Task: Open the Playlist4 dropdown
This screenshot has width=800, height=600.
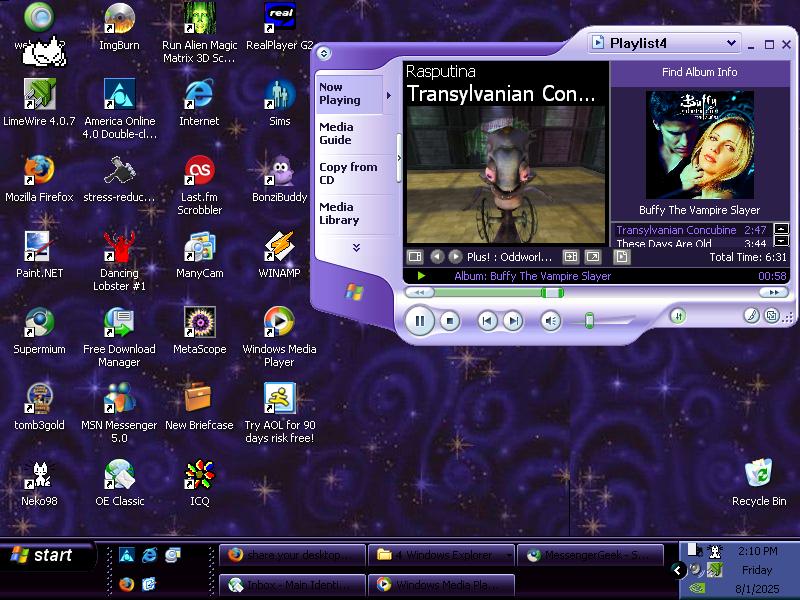Action: [731, 43]
